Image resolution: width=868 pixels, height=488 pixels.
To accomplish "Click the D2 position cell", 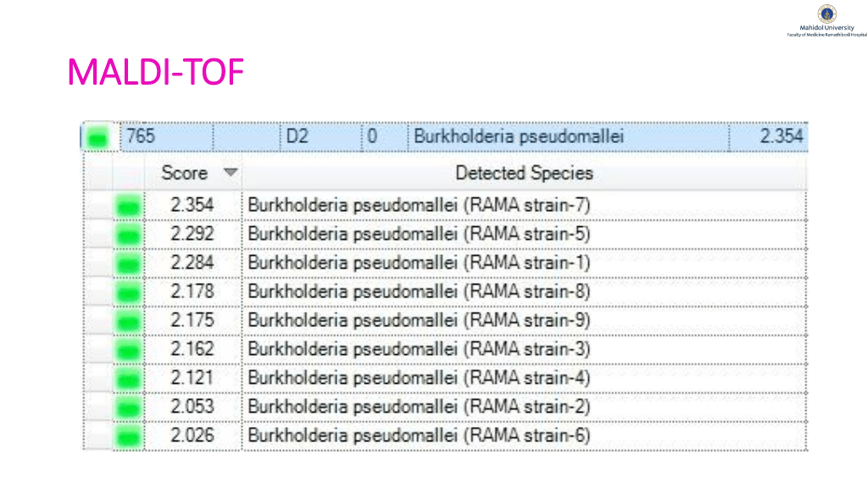I will point(298,136).
